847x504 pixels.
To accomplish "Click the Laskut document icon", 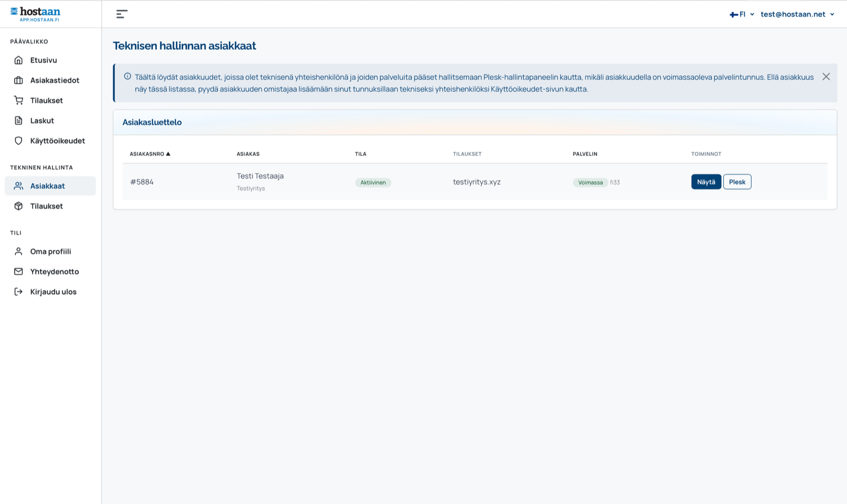I will (19, 121).
